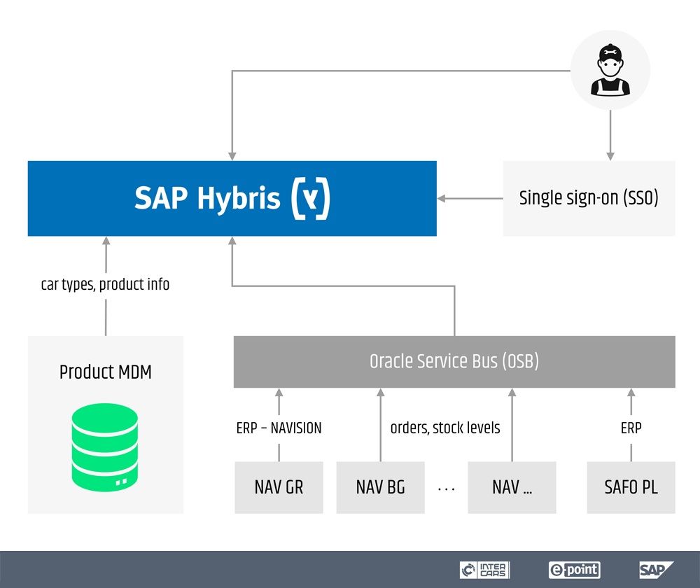700x588 pixels.
Task: Click the Inter Cars logo
Action: point(484,570)
